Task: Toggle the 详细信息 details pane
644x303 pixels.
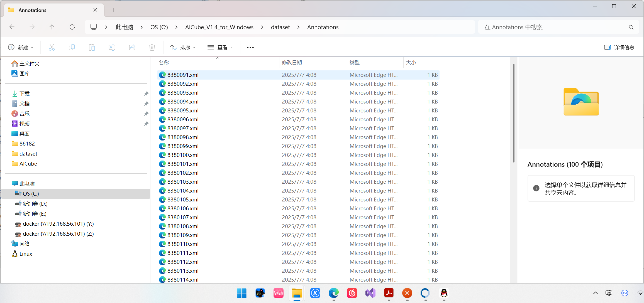Action: pos(619,47)
